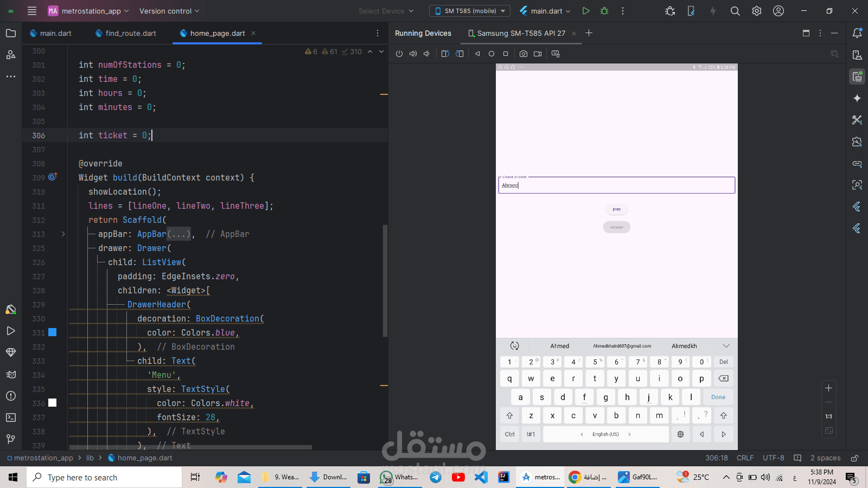The width and height of the screenshot is (868, 488).
Task: Take an emulator screenshot with camera icon
Action: pyautogui.click(x=524, y=54)
